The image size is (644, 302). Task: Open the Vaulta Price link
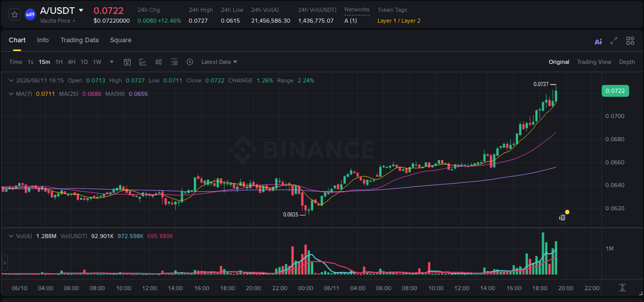(x=57, y=21)
